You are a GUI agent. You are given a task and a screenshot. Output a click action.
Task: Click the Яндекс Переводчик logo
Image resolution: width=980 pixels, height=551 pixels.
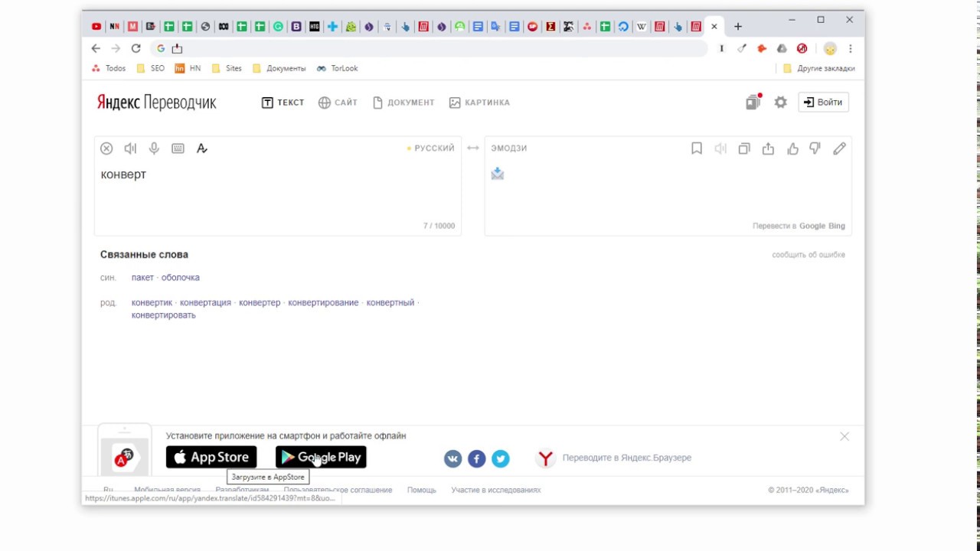(x=157, y=103)
